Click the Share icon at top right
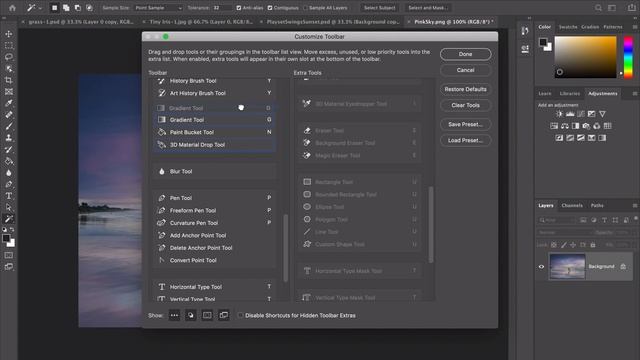This screenshot has width=640, height=360. 632,8
